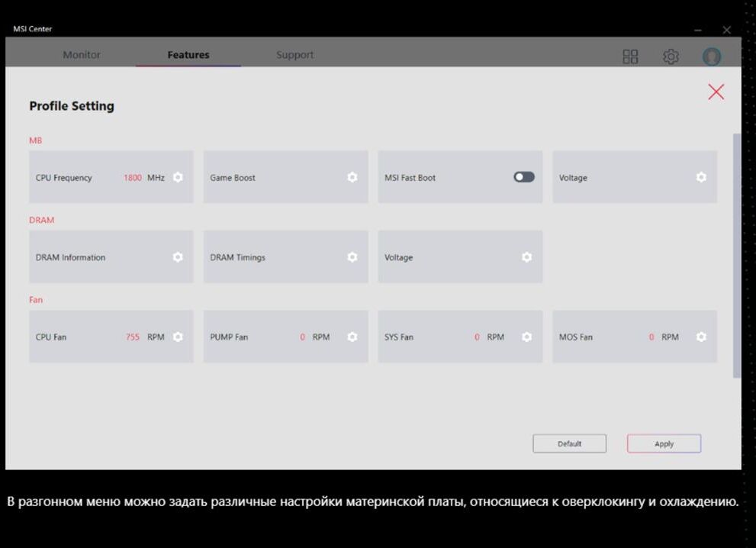Click the Game Boost label
This screenshot has width=756, height=548.
click(x=233, y=178)
